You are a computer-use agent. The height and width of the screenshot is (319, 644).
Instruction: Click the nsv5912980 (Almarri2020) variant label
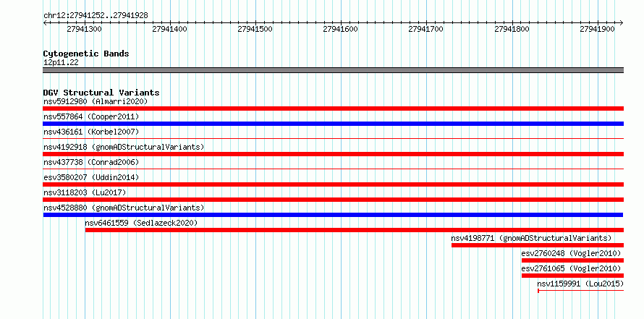point(96,101)
